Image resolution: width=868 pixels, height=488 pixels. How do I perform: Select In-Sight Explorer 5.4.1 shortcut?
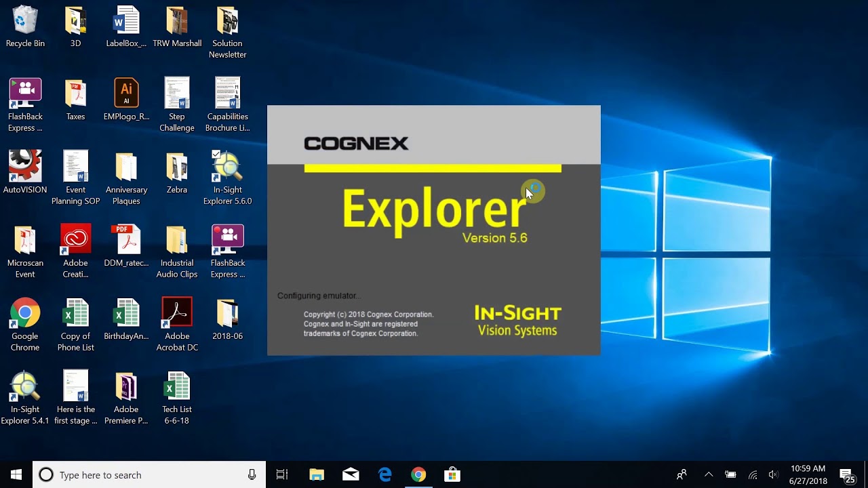pyautogui.click(x=25, y=386)
